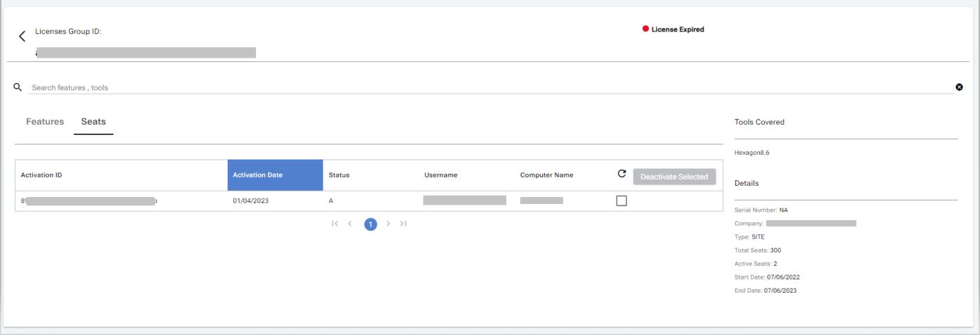980x335 pixels.
Task: Clear the search with the X icon
Action: coord(959,87)
